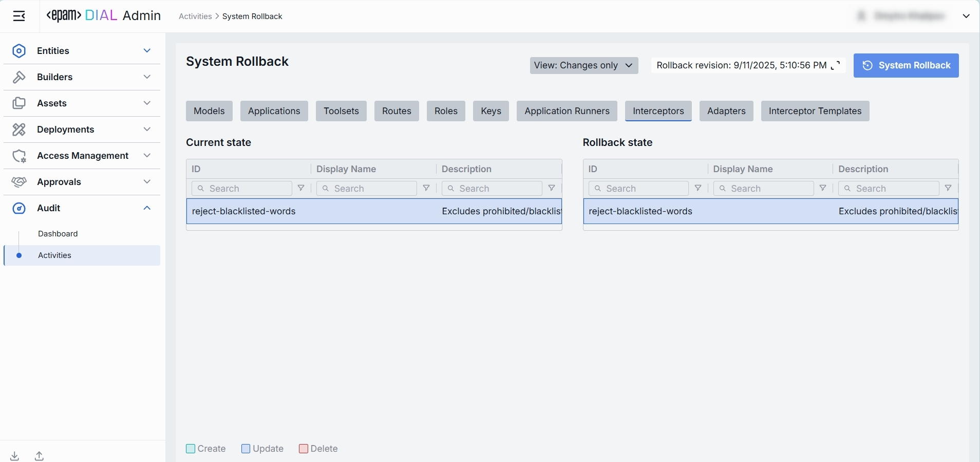Open the View: Changes only dropdown
This screenshot has width=980, height=462.
583,65
